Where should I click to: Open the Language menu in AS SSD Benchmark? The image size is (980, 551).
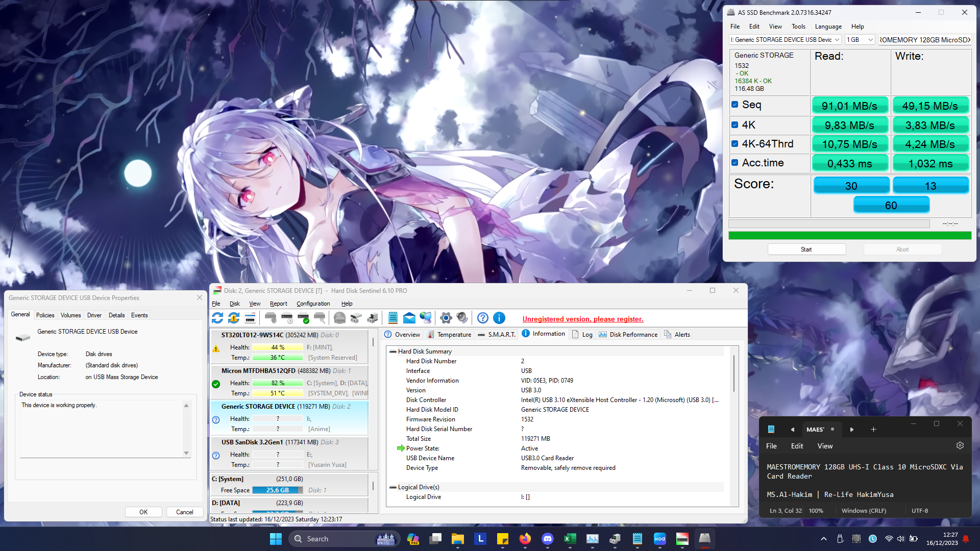coord(828,27)
